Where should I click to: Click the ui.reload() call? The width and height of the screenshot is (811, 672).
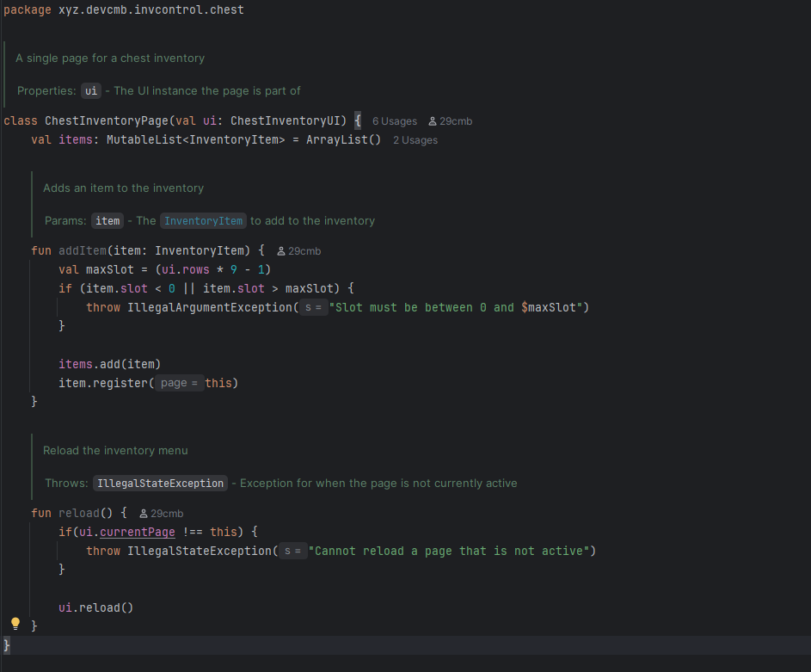click(x=95, y=607)
